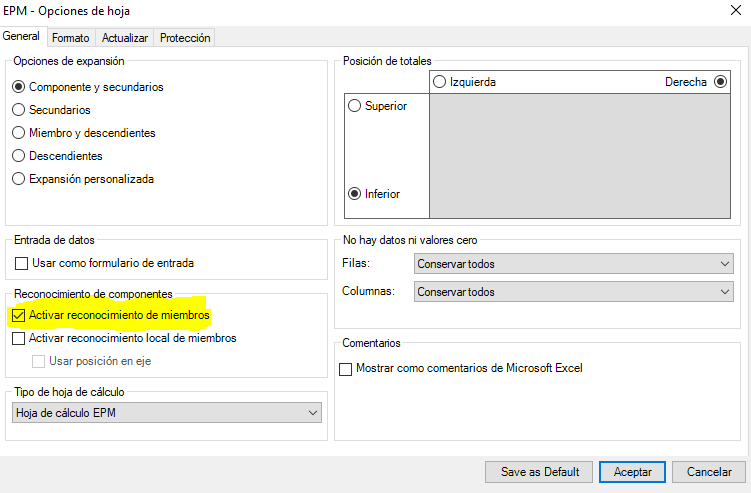This screenshot has height=493, width=751.
Task: Open the Tipo de hoja de cálculo dropdown
Action: point(167,412)
